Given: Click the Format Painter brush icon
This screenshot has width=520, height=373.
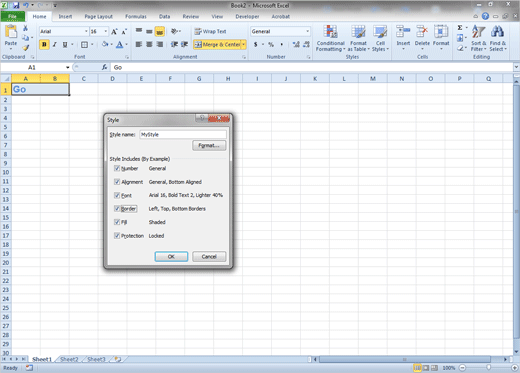Looking at the screenshot, I should tap(26, 48).
